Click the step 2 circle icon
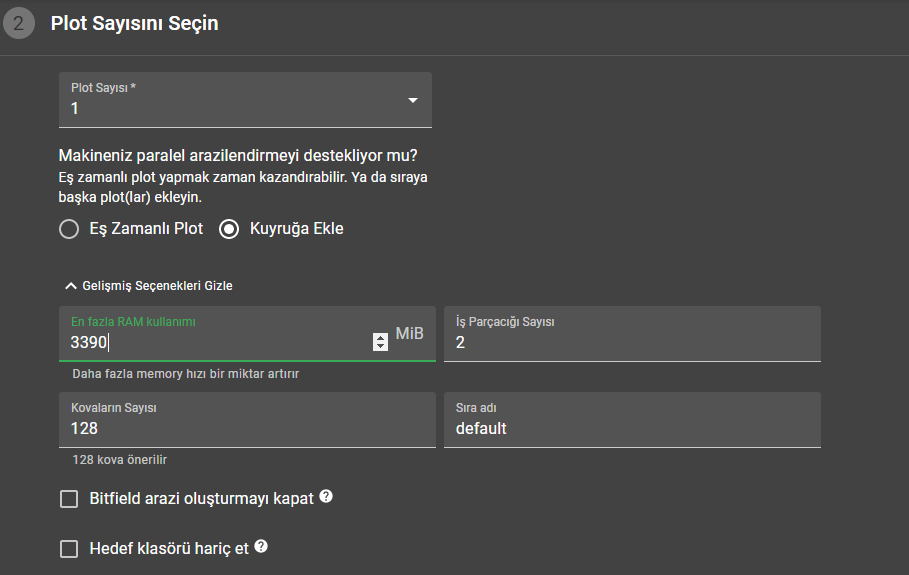The height and width of the screenshot is (575, 909). point(18,24)
